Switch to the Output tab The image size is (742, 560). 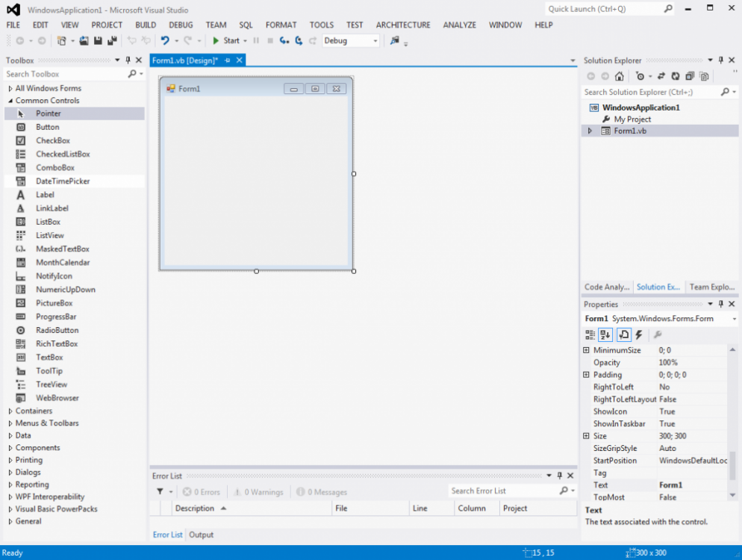(201, 535)
